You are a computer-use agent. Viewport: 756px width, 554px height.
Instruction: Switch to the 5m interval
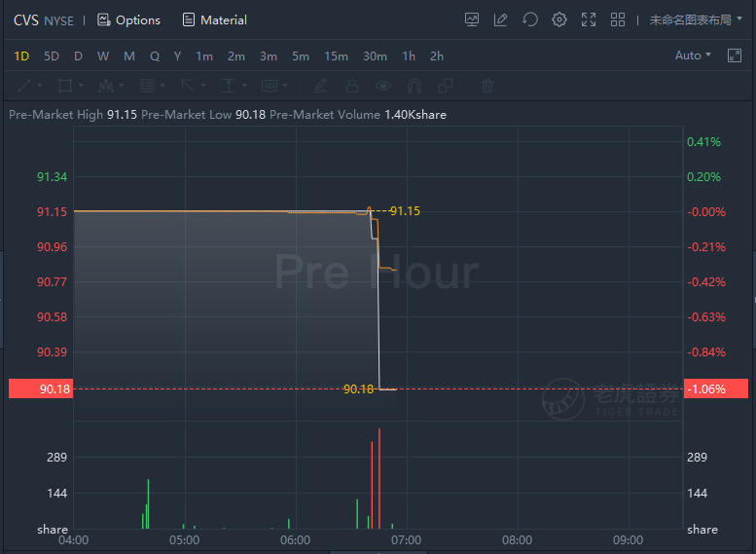[x=301, y=56]
